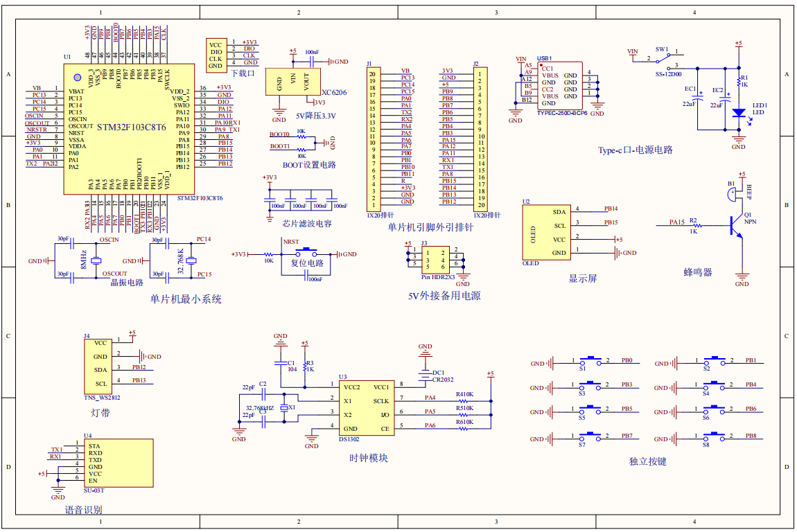Select the B1 buzzer symbol
The width and height of the screenshot is (797, 532).
(x=732, y=194)
